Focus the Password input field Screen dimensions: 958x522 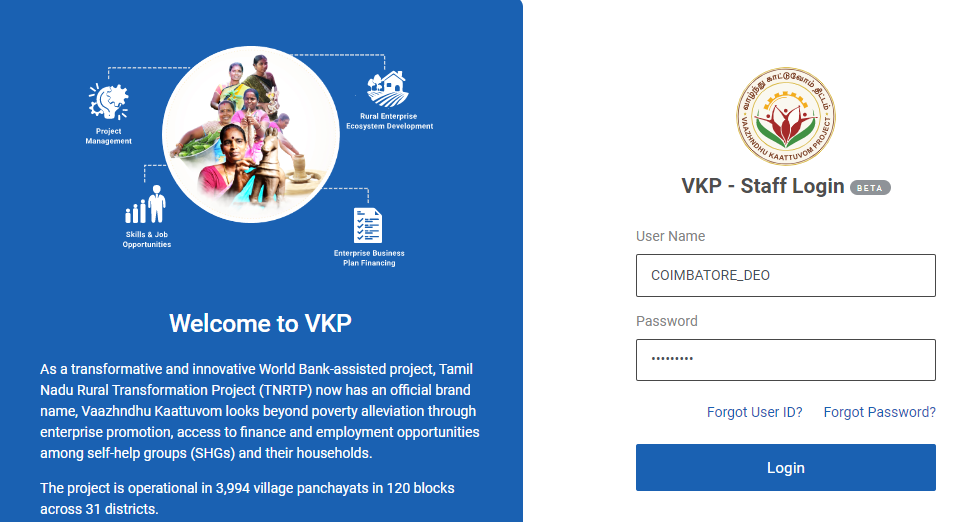(x=785, y=360)
